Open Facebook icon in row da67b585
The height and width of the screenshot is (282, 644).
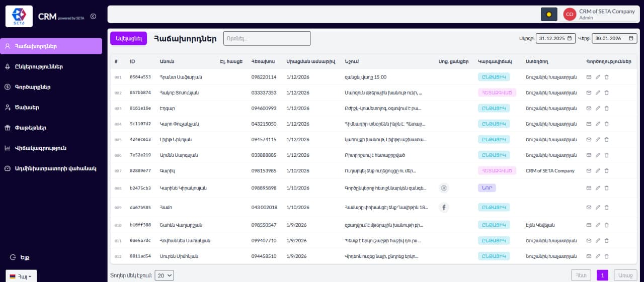pos(444,207)
